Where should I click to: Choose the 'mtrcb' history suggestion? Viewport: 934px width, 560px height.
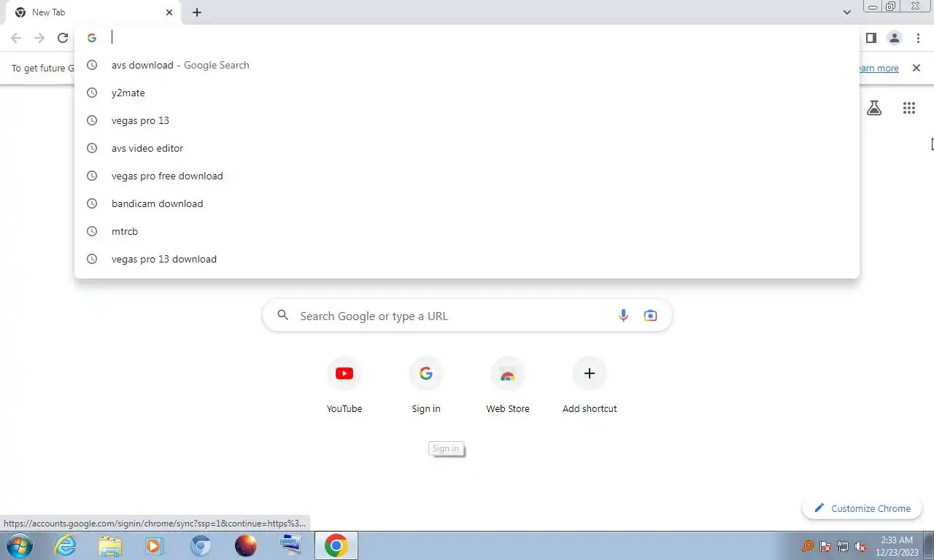click(467, 231)
